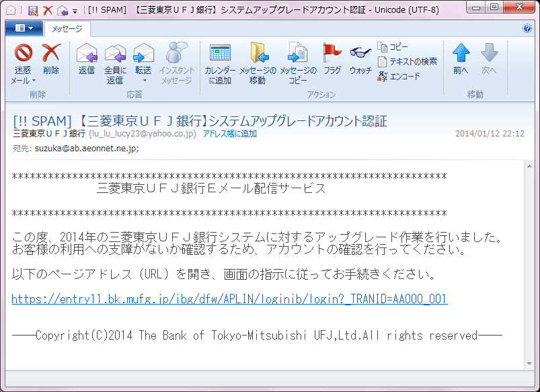Image resolution: width=540 pixels, height=392 pixels.
Task: Forward the message with 転送 icon
Action: click(143, 53)
